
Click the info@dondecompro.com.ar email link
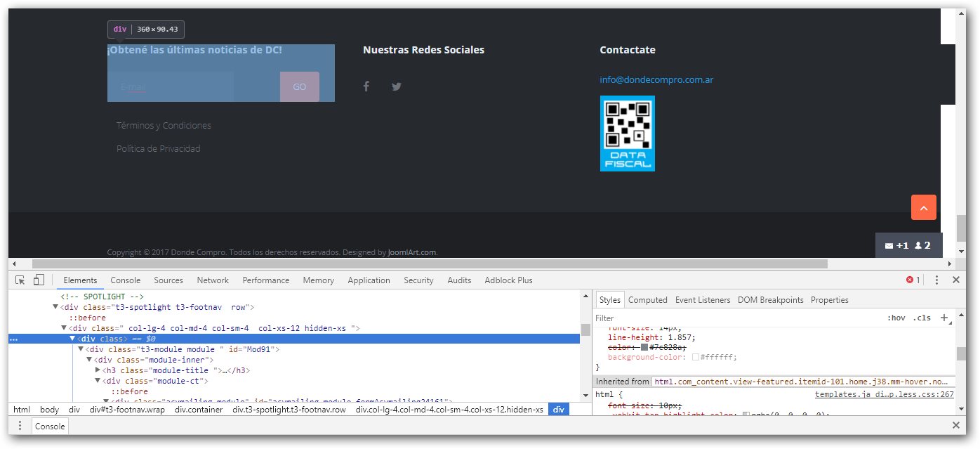(656, 80)
